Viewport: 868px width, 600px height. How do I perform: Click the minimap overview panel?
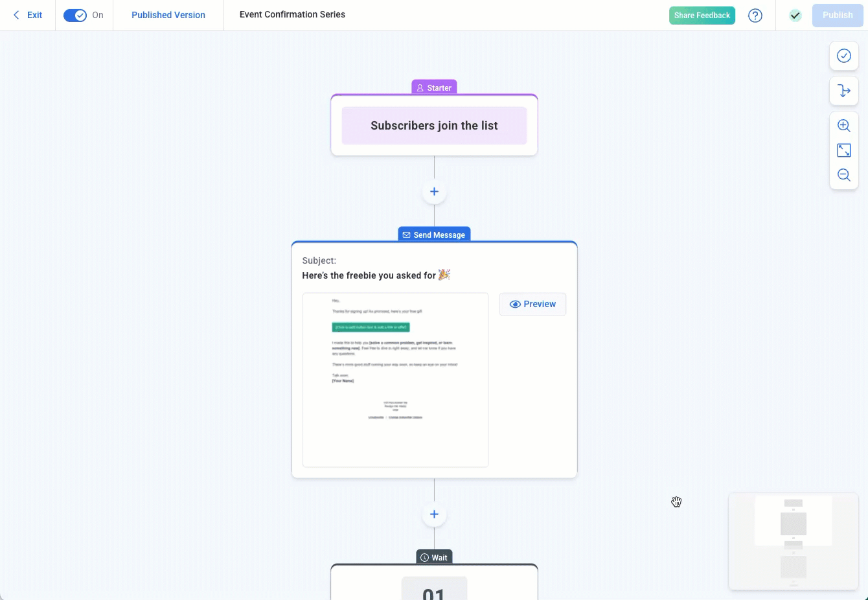(x=793, y=541)
